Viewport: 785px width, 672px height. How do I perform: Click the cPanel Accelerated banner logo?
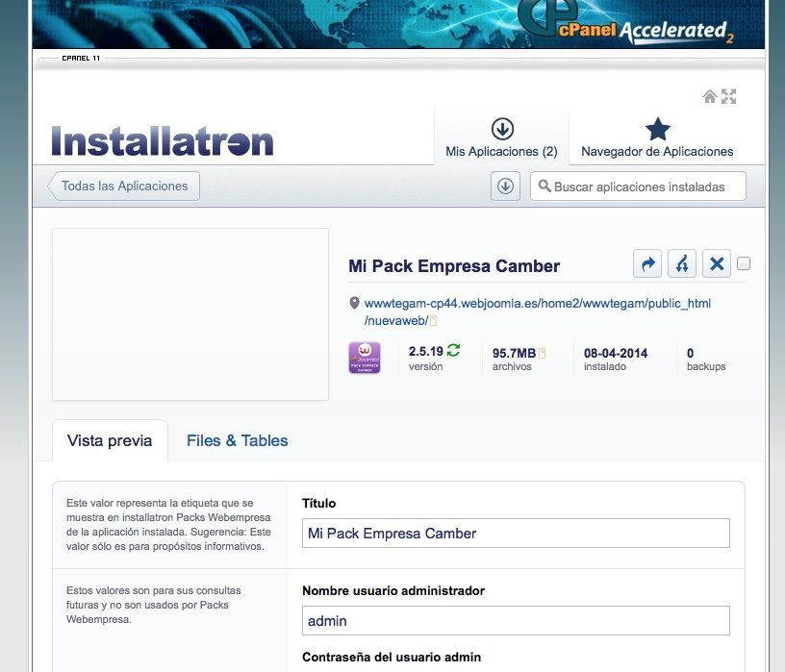[x=626, y=22]
